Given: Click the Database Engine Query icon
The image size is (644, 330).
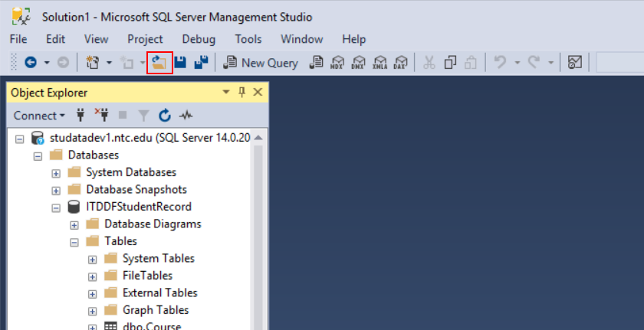Looking at the screenshot, I should tap(316, 63).
